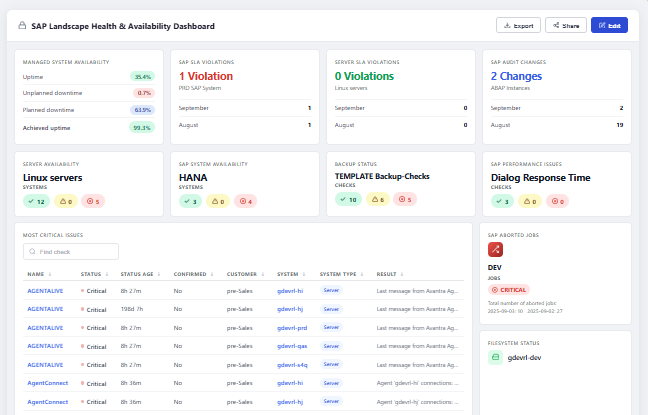648x415 pixels.
Task: Sort the table by the Status Age column
Action: (x=140, y=274)
